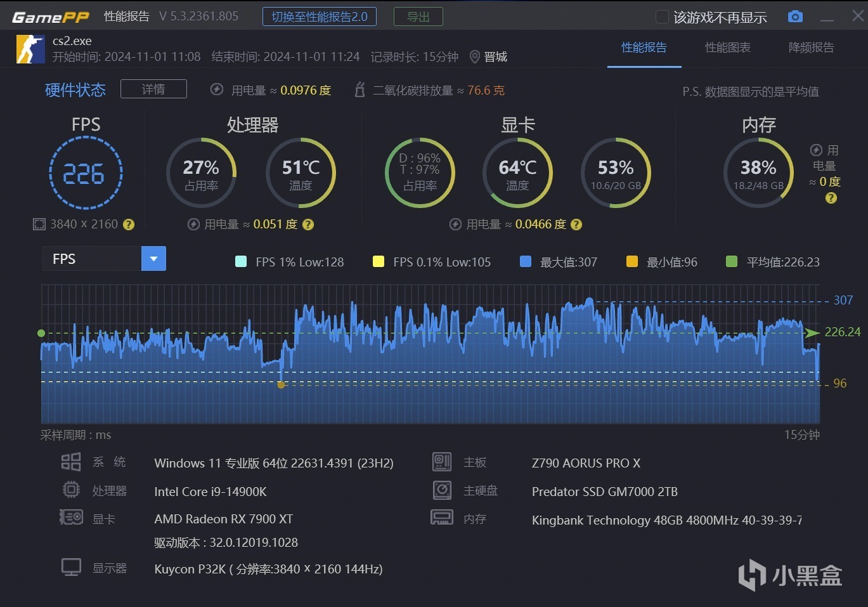Click the 96 minimum label on the chart
The width and height of the screenshot is (868, 607).
[840, 383]
